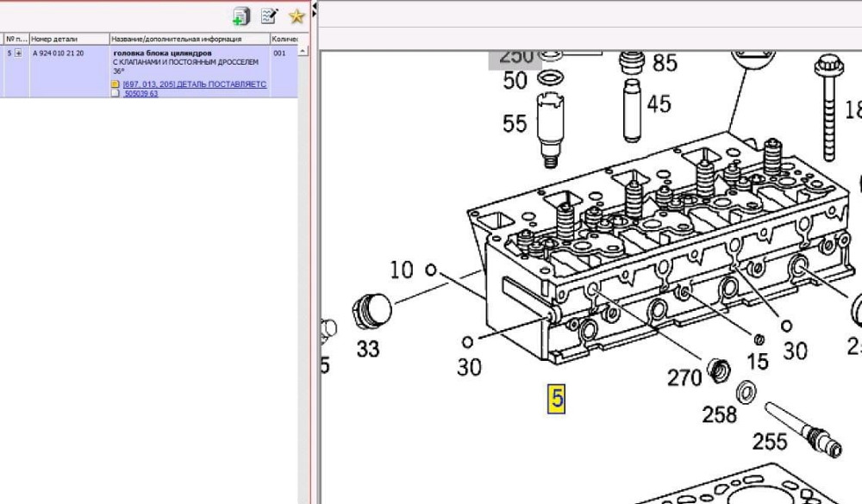Expand position 5 row with plus box
This screenshot has height=504, width=862.
18,53
